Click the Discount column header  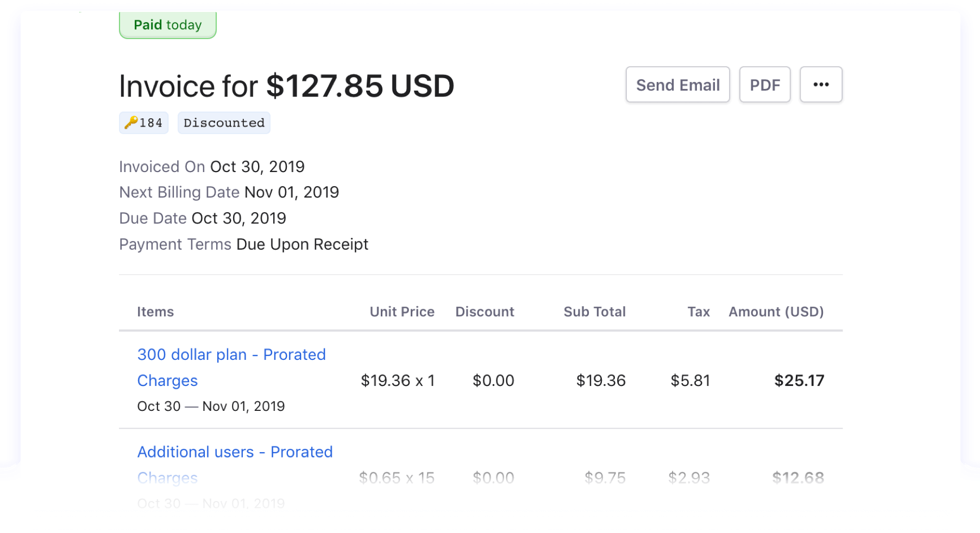pyautogui.click(x=484, y=312)
